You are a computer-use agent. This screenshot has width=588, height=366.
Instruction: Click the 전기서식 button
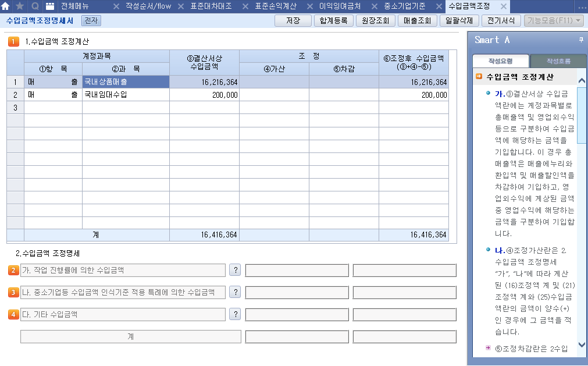(x=501, y=20)
